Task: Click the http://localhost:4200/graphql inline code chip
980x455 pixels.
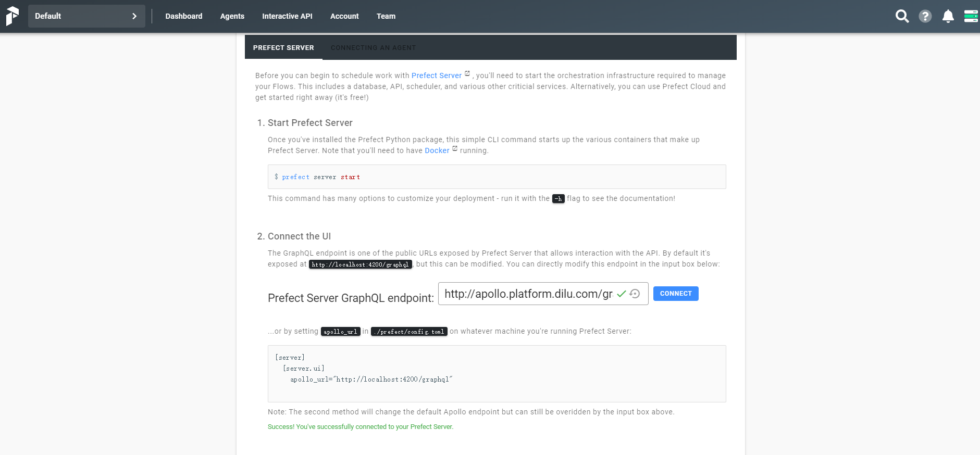Action: pos(360,264)
